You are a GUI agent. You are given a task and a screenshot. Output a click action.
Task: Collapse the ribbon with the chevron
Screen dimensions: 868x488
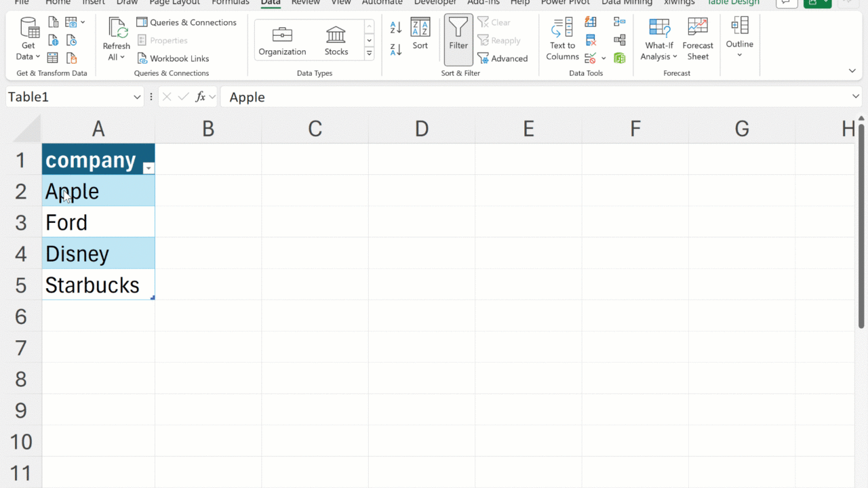852,70
